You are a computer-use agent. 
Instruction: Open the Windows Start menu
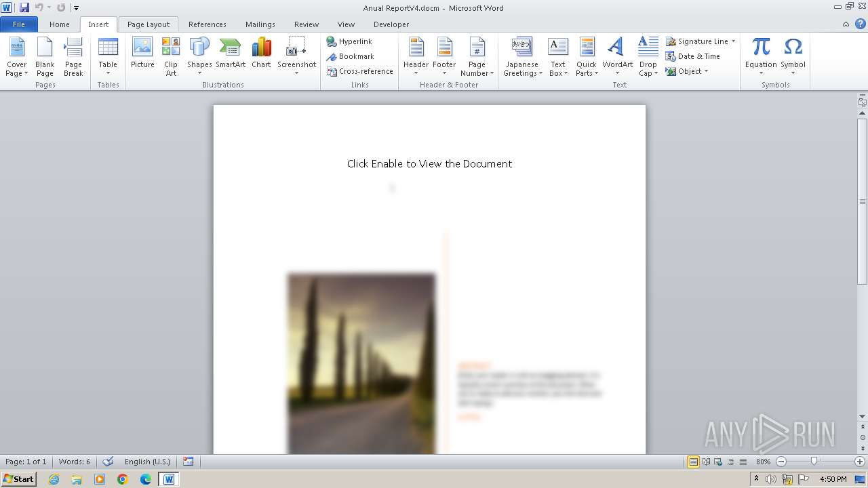pyautogui.click(x=18, y=479)
